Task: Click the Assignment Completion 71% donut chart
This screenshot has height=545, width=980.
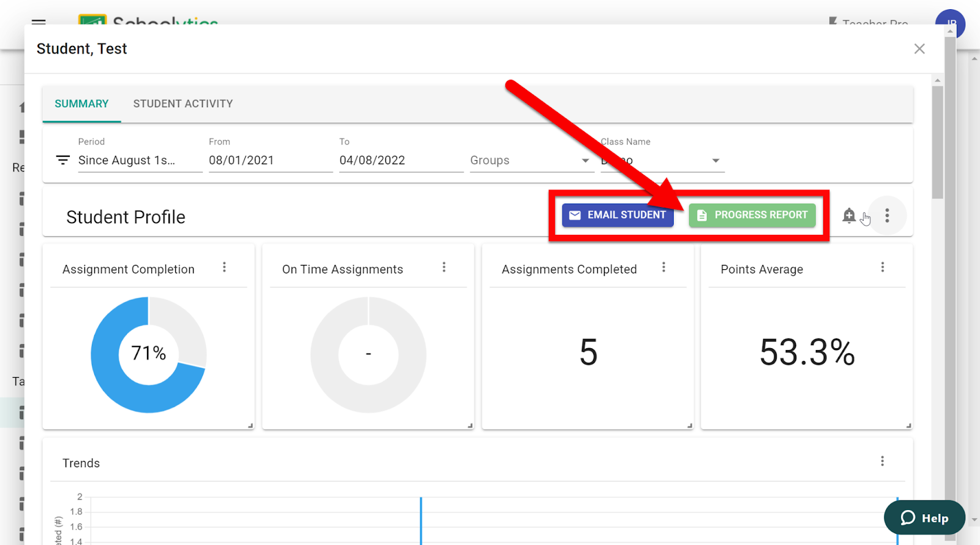Action: click(149, 354)
